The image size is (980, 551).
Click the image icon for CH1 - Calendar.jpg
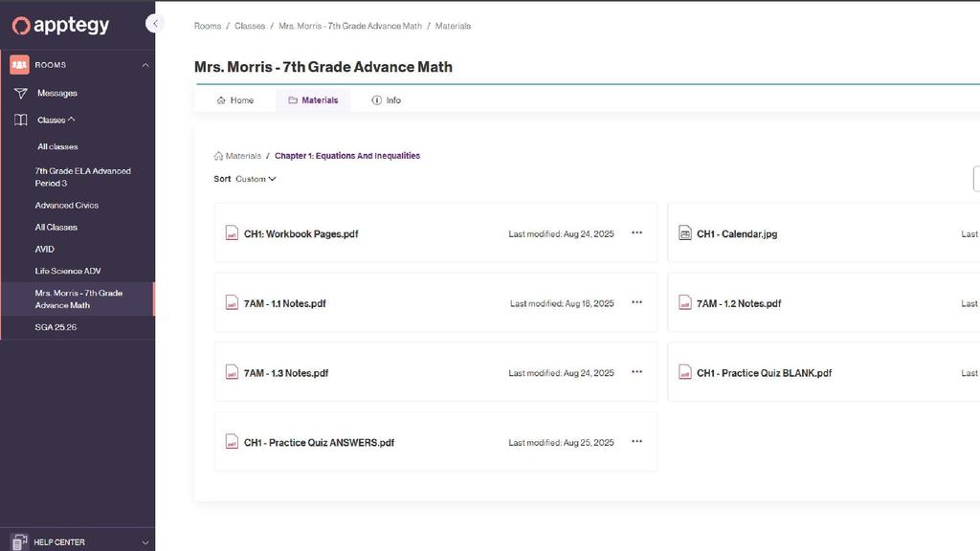click(685, 233)
